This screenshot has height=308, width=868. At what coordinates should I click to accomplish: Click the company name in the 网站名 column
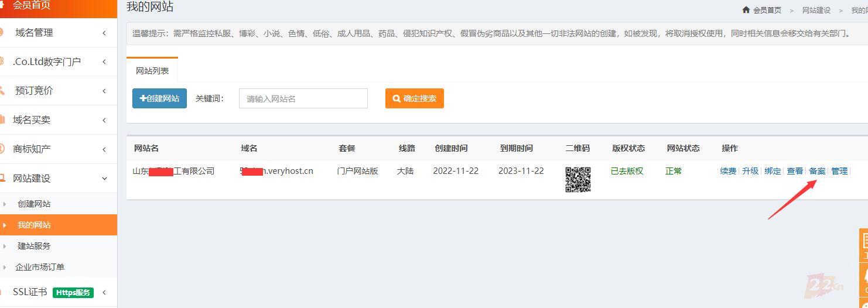174,171
